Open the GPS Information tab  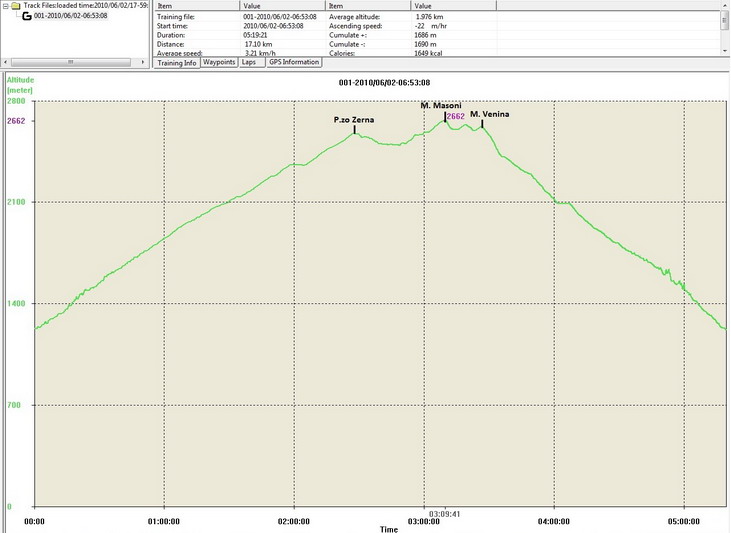tap(294, 62)
